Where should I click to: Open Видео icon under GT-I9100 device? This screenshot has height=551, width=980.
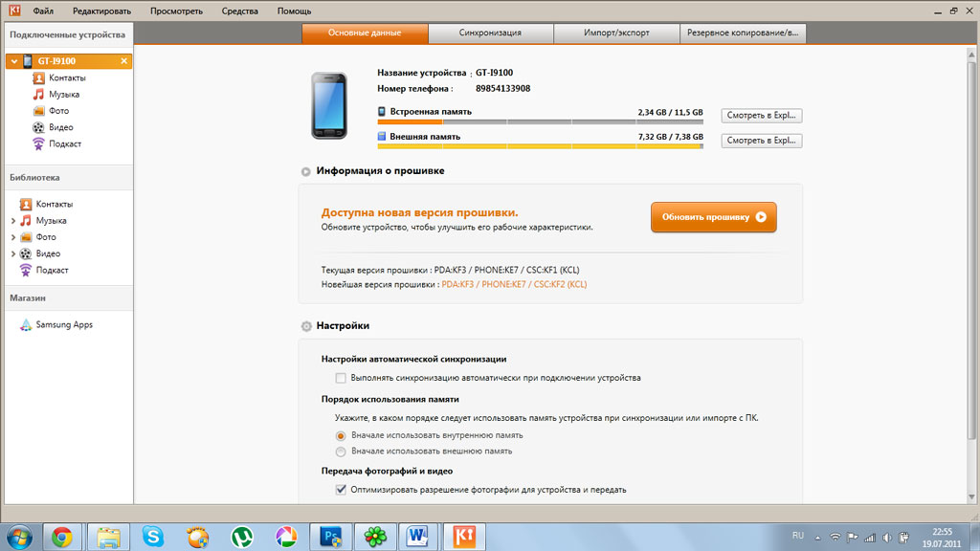38,127
